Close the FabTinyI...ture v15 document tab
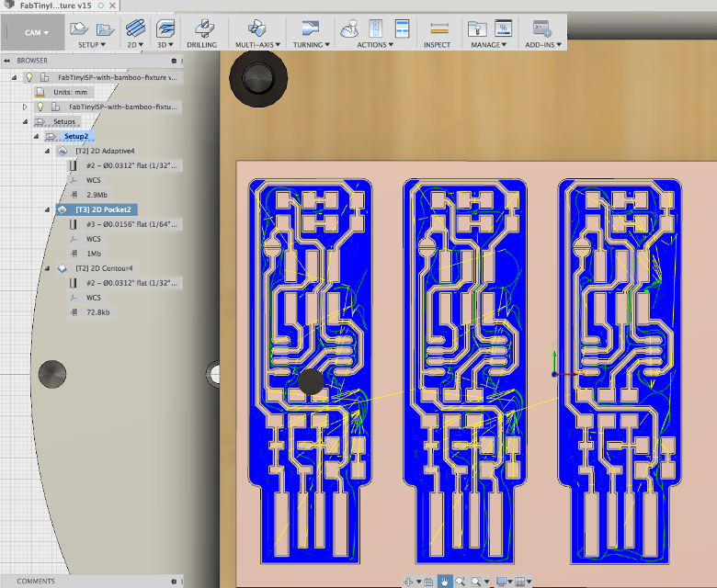The height and width of the screenshot is (588, 717). pos(112,6)
